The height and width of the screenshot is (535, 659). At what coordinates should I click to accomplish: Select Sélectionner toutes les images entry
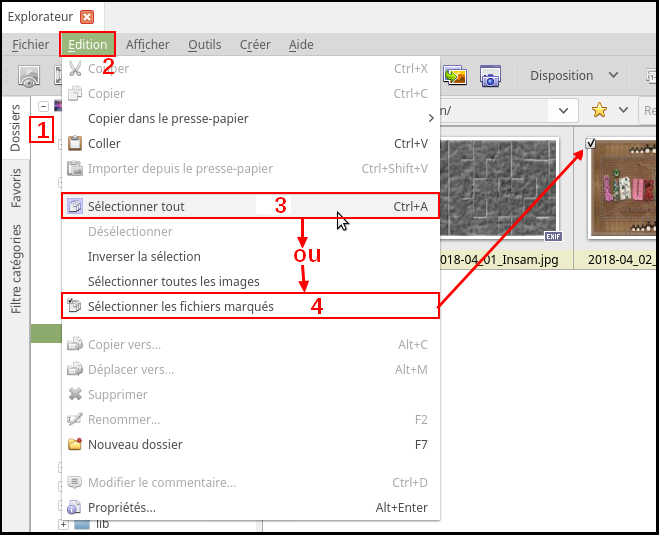[250, 281]
